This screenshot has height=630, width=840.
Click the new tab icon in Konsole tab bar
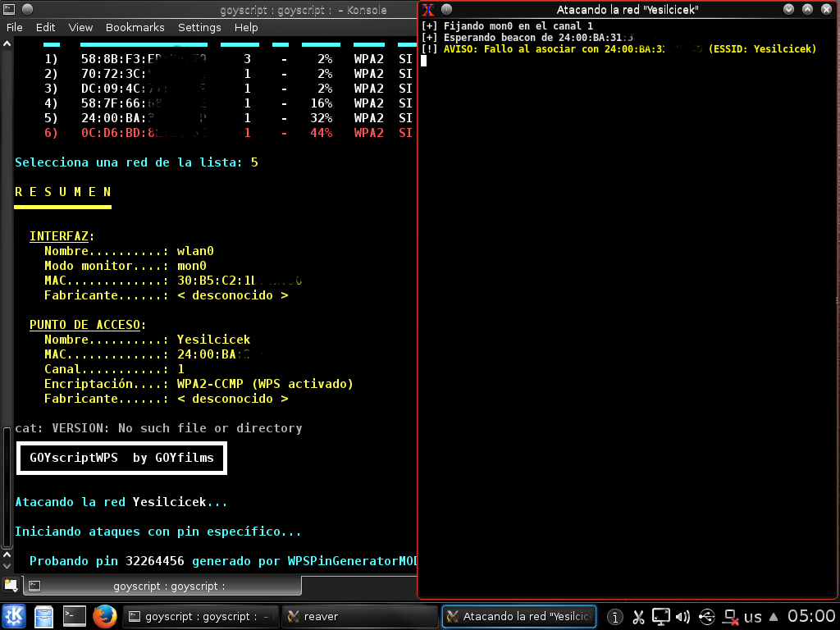(11, 586)
